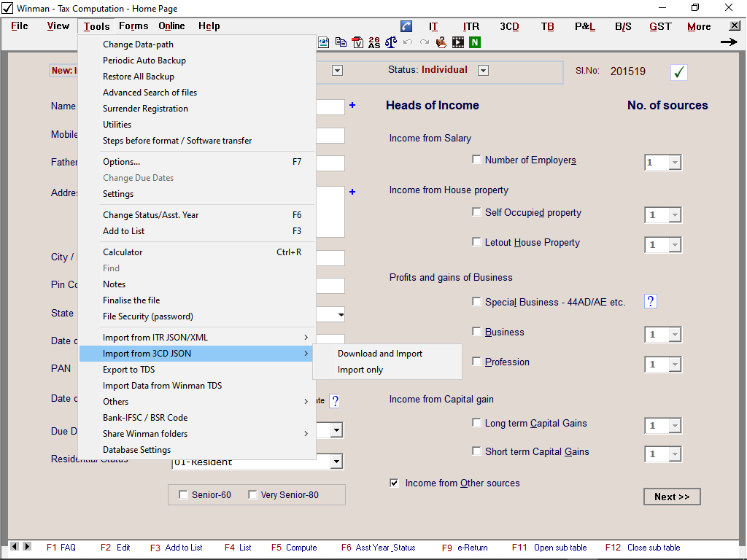Choose Periodic Auto Backup from Tools menu

[144, 61]
